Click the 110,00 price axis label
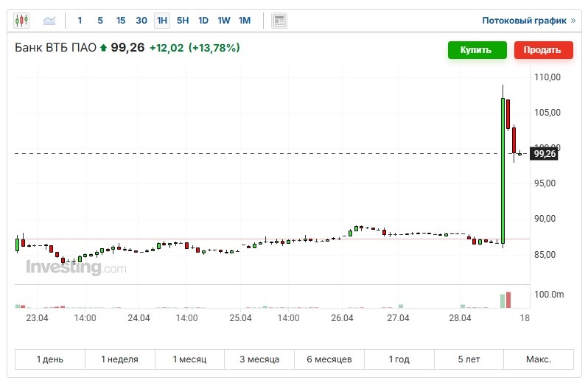This screenshot has height=383, width=588. point(547,77)
